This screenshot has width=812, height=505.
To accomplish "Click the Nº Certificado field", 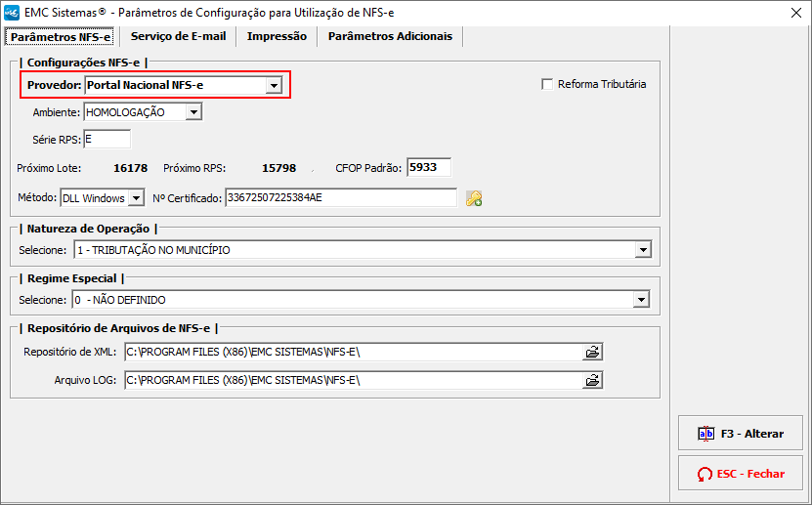I will (x=341, y=198).
